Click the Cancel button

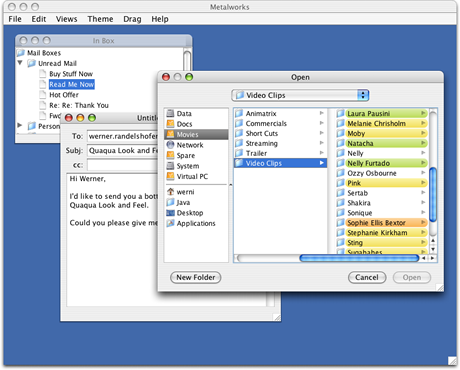[367, 277]
